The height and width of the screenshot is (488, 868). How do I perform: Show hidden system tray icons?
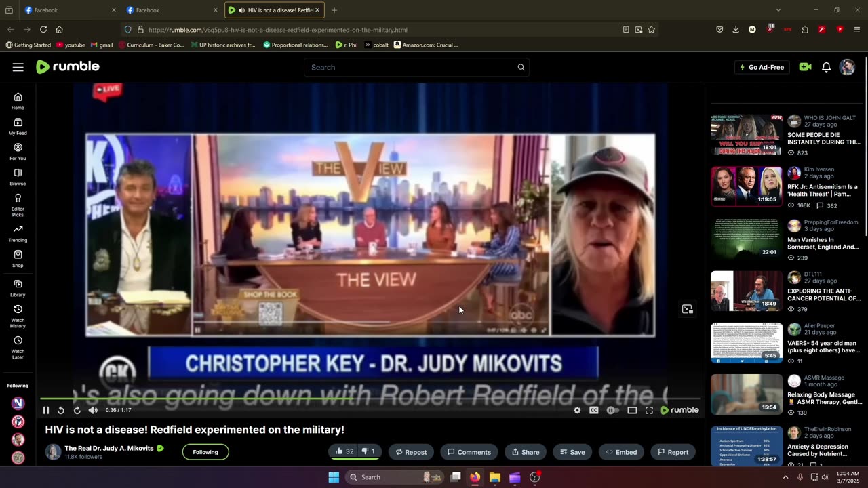(785, 477)
